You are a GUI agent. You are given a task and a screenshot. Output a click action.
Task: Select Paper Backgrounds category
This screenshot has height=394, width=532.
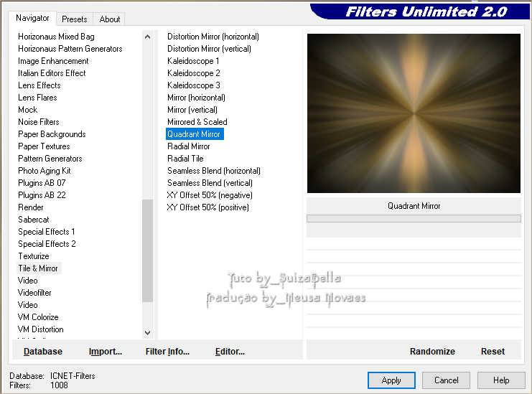point(52,134)
